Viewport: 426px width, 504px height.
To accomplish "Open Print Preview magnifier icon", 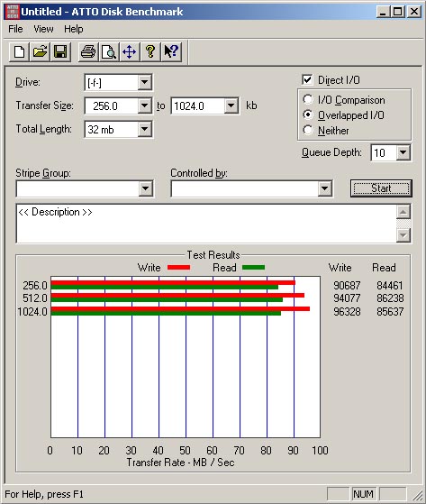I will [109, 51].
